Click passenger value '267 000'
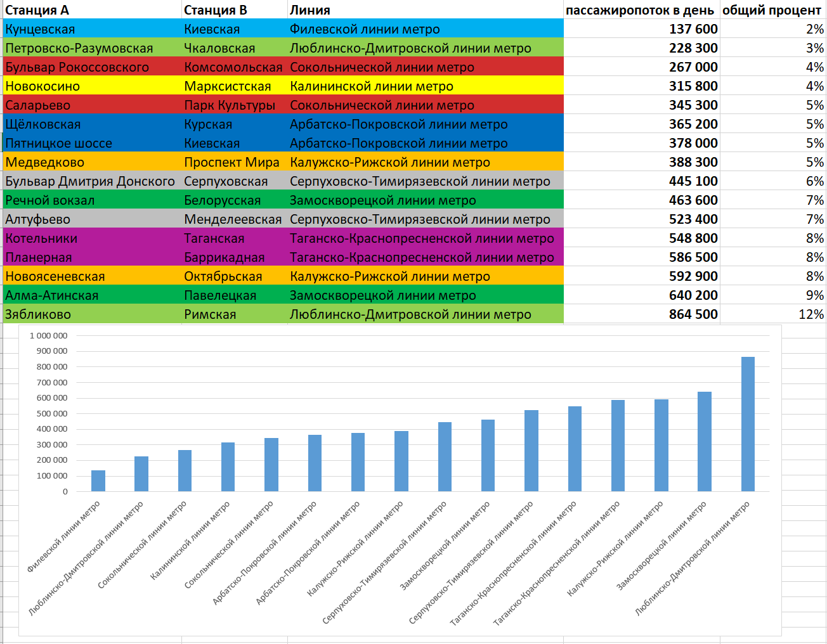Image resolution: width=827 pixels, height=644 pixels. [641, 67]
